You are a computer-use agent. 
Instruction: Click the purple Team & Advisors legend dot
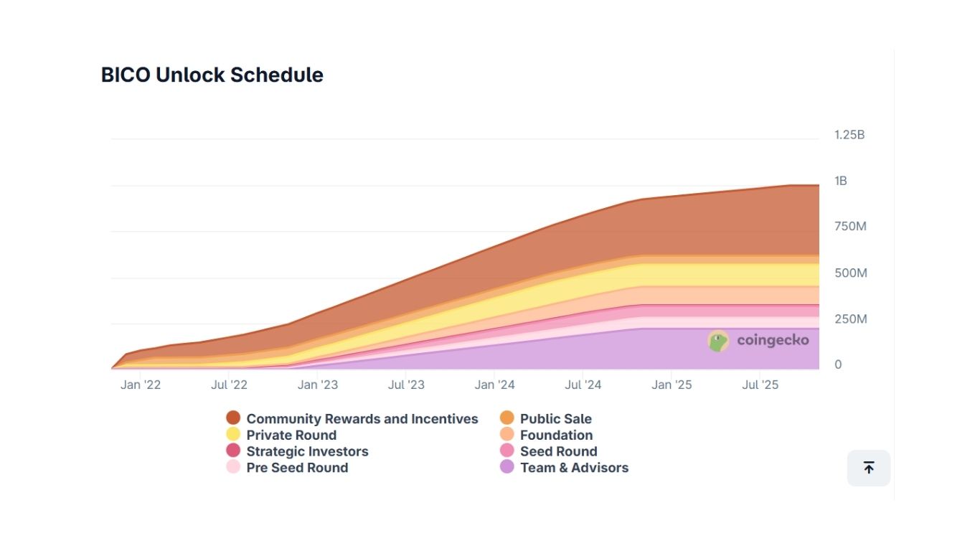(507, 468)
